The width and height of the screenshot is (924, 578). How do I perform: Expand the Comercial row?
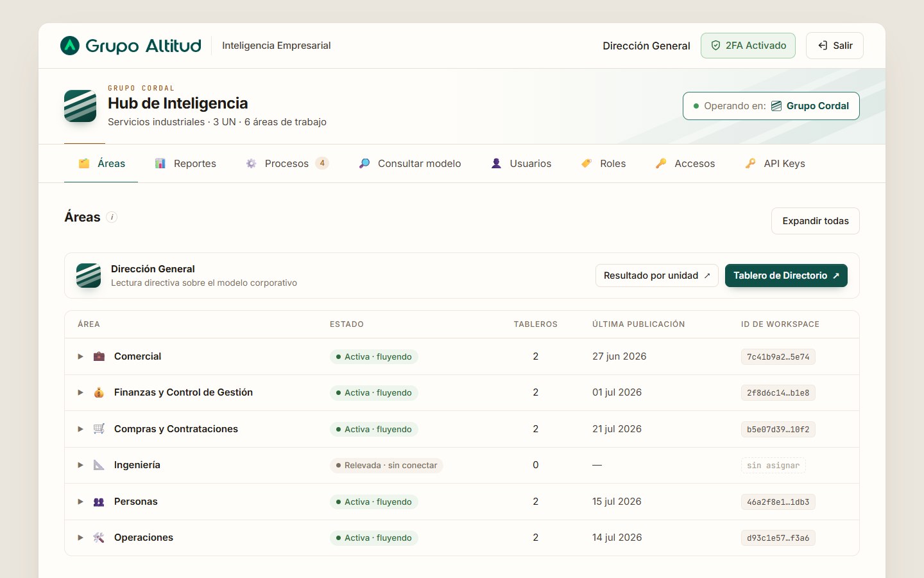click(80, 356)
